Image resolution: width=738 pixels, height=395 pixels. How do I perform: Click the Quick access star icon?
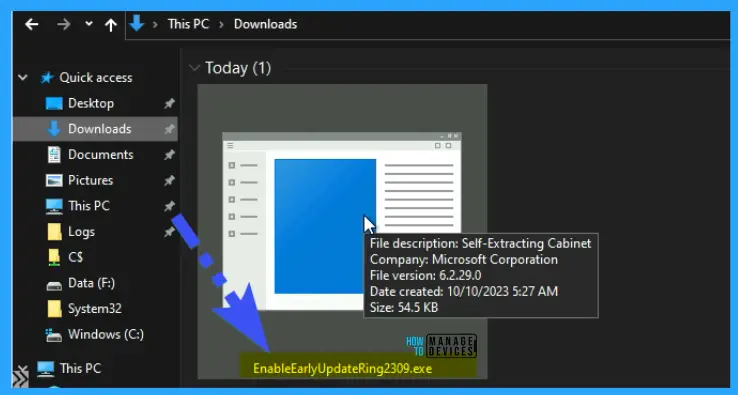click(x=47, y=78)
